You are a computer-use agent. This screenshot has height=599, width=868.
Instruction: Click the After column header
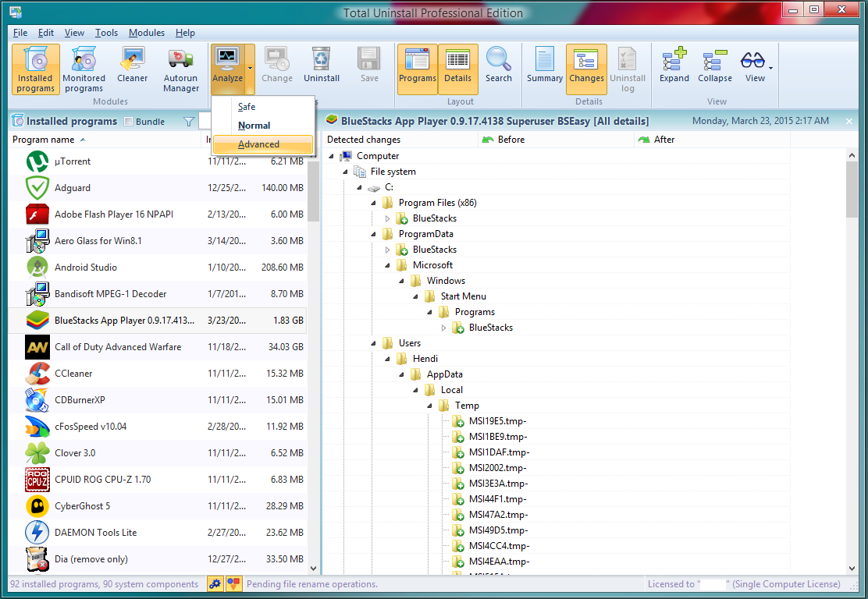pos(712,140)
